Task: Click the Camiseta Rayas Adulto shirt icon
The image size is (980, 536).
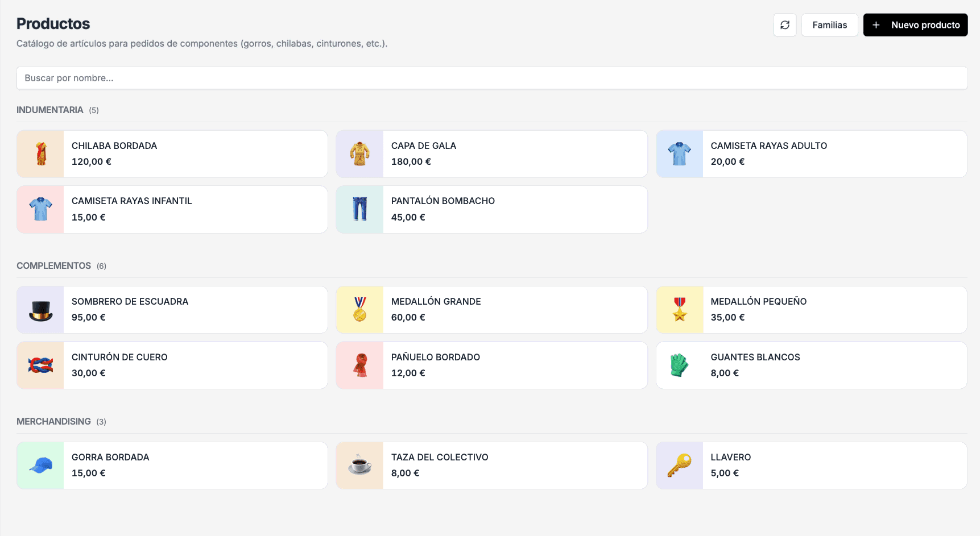Action: (680, 154)
